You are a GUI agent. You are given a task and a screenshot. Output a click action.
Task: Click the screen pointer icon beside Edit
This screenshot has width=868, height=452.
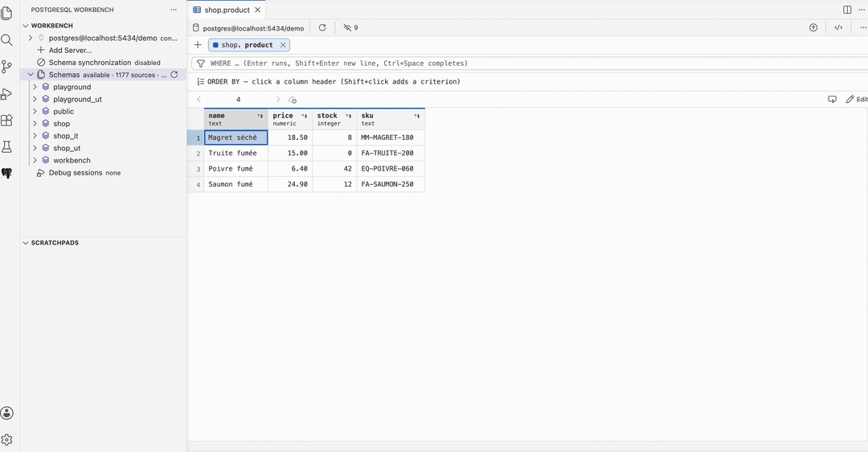click(832, 100)
